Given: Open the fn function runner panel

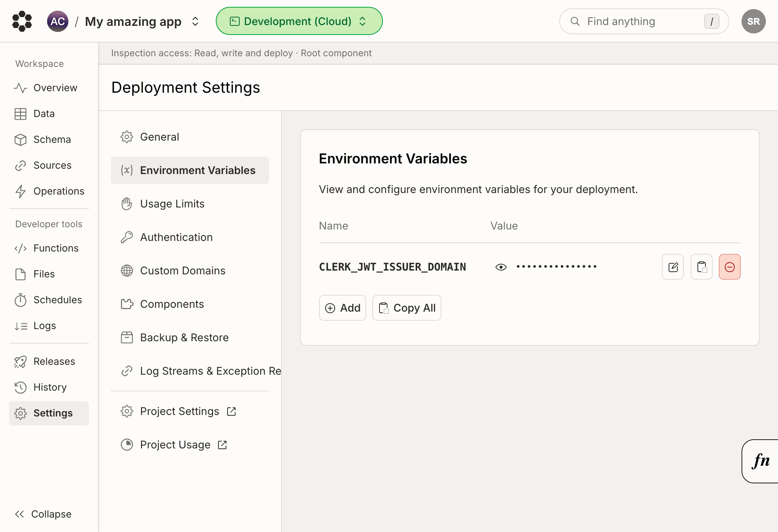Looking at the screenshot, I should click(760, 461).
